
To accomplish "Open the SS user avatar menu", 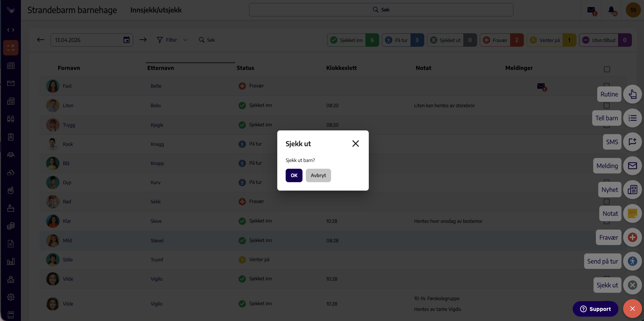I will [633, 10].
